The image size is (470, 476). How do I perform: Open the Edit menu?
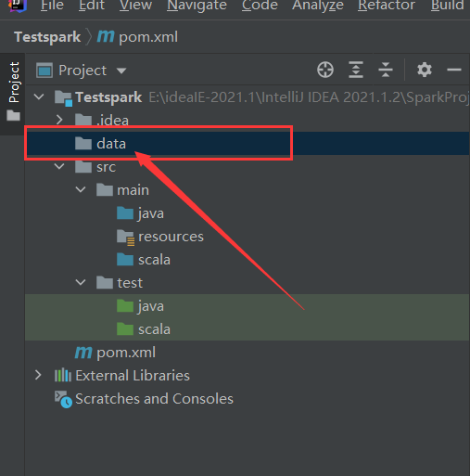coord(92,6)
